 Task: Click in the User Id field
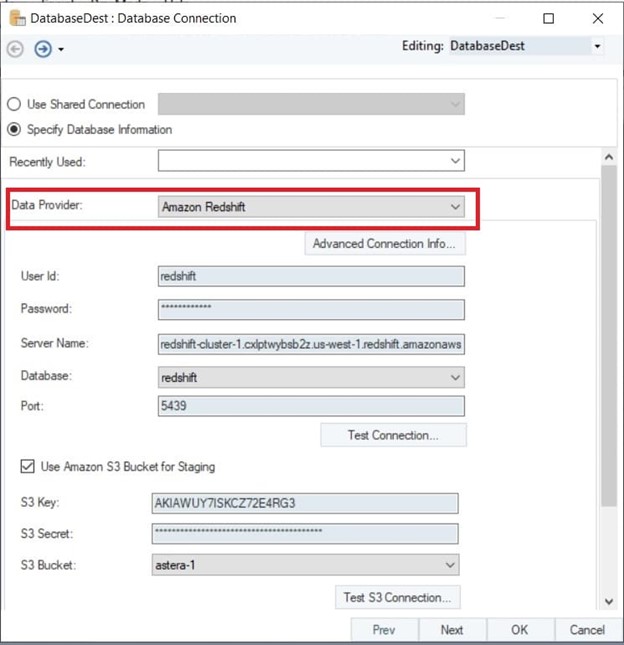[x=311, y=277]
